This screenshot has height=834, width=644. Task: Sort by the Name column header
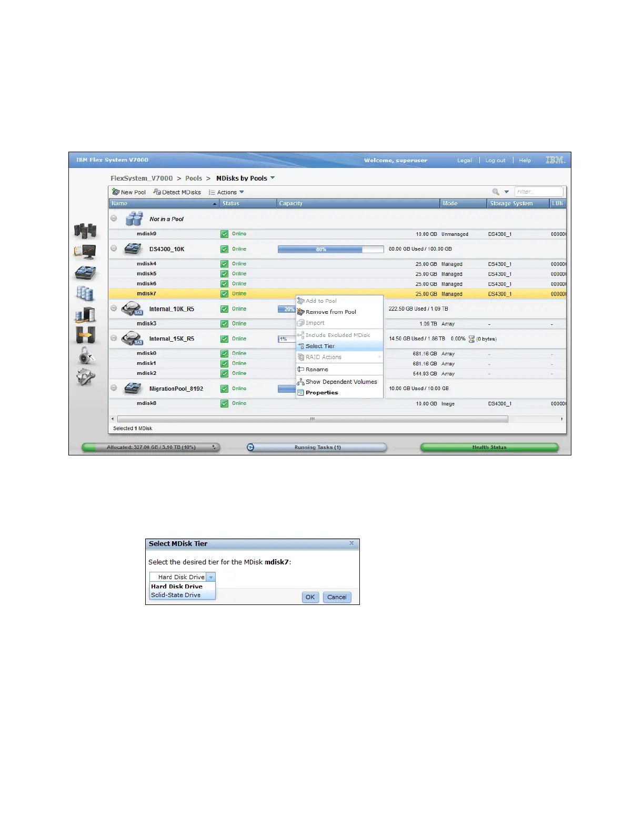pos(164,203)
